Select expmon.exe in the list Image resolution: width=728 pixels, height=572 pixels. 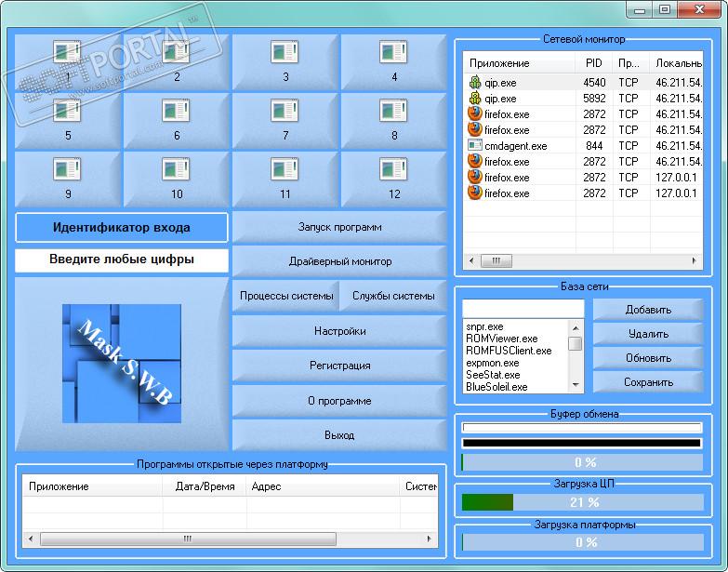click(x=492, y=363)
